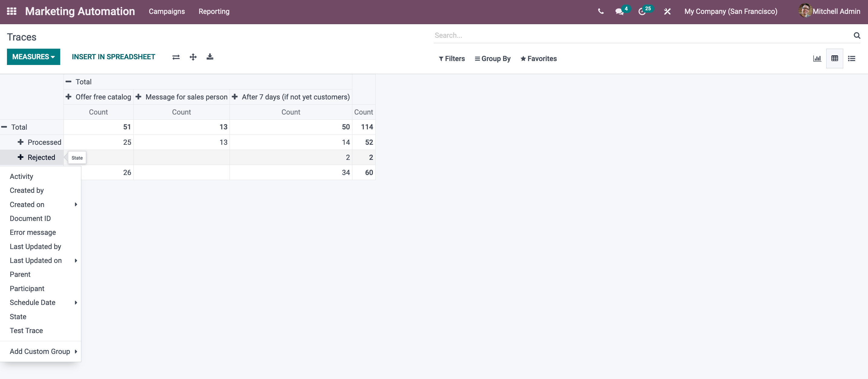The image size is (868, 379).
Task: Open the apps grid menu icon
Action: tap(11, 11)
